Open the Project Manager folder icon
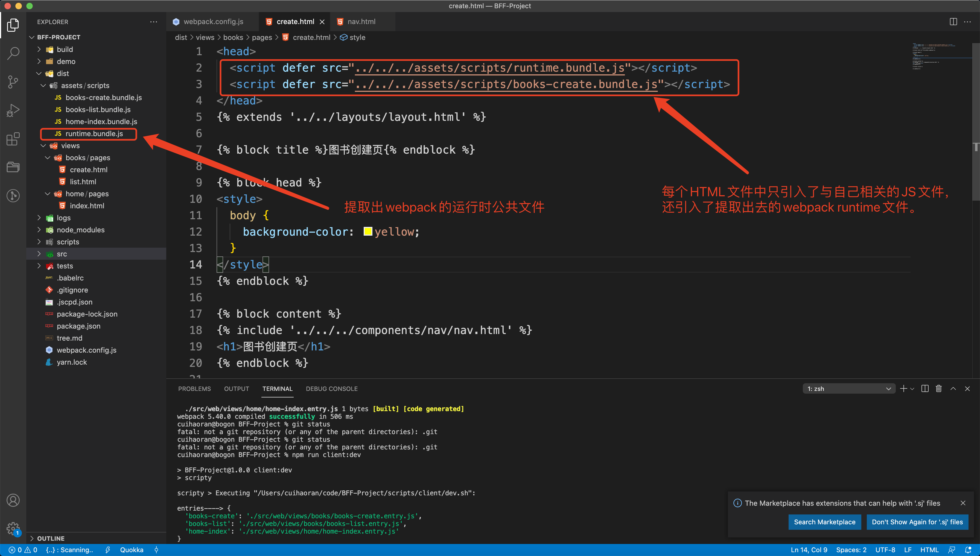 click(13, 167)
